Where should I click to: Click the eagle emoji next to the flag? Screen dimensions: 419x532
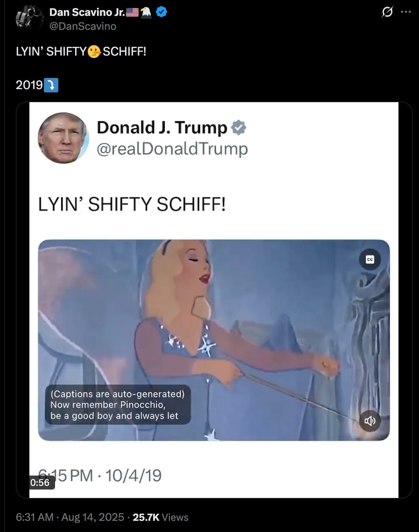146,13
